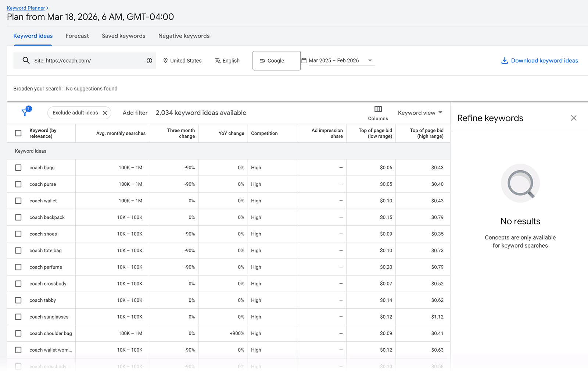Screen dimensions: 588x373
Task: Click the Keyword Planner breadcrumb link
Action: pos(25,8)
